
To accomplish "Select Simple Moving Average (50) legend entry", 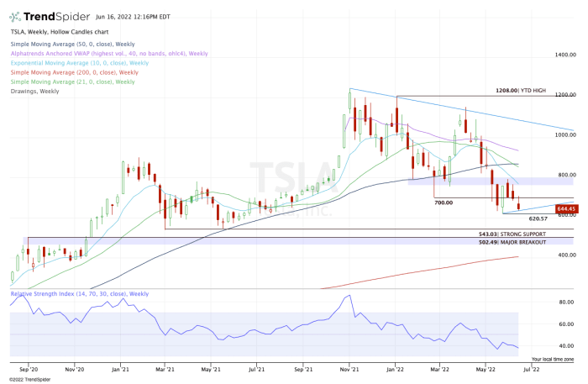I will (73, 45).
